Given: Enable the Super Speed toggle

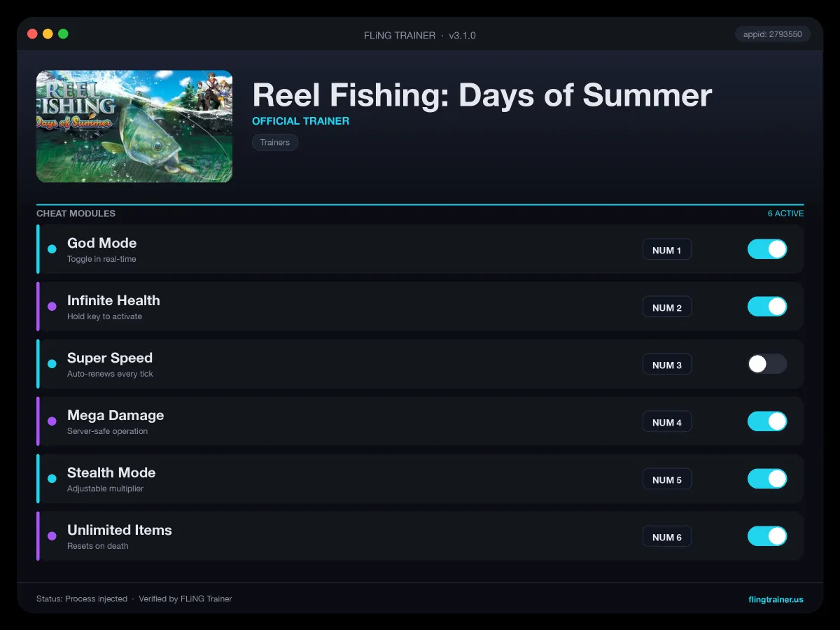Looking at the screenshot, I should click(x=767, y=364).
